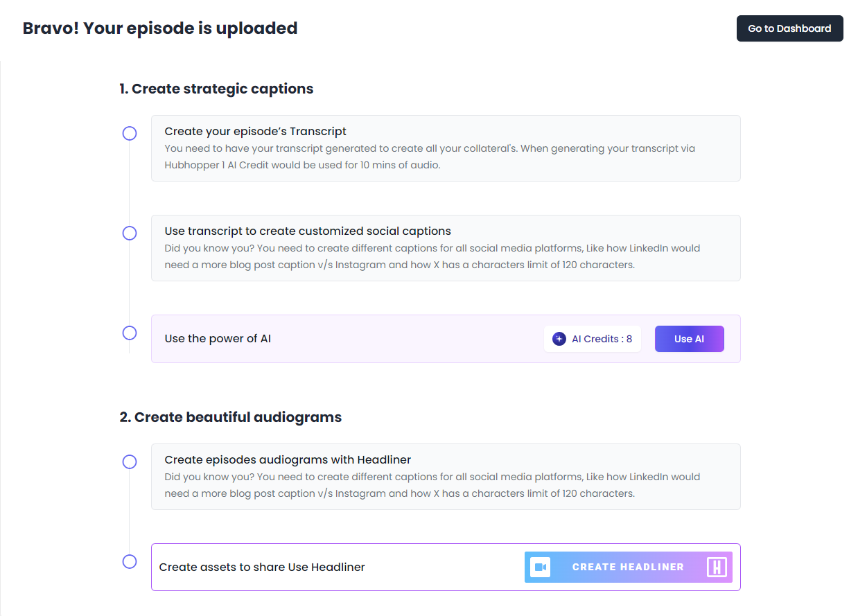
Task: Click the Create assets to share Use Headliner card
Action: click(x=312, y=567)
